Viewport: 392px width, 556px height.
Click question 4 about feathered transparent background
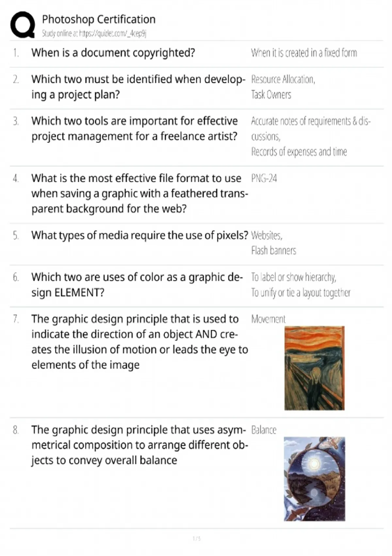pos(140,193)
